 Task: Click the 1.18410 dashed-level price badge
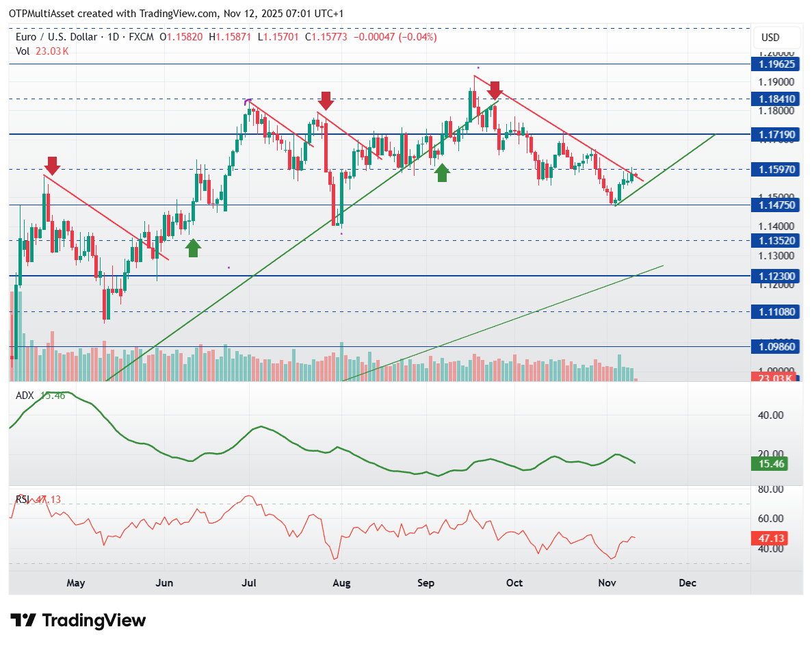(x=776, y=99)
